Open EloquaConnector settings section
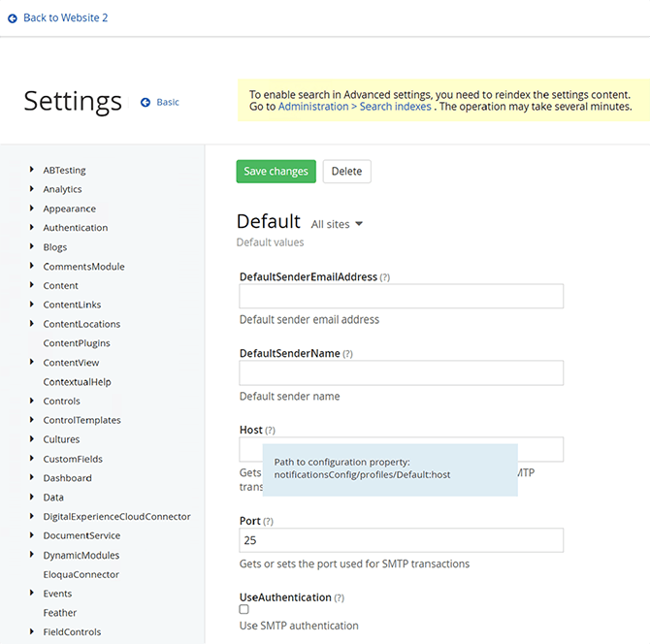The width and height of the screenshot is (650, 644). 81,574
